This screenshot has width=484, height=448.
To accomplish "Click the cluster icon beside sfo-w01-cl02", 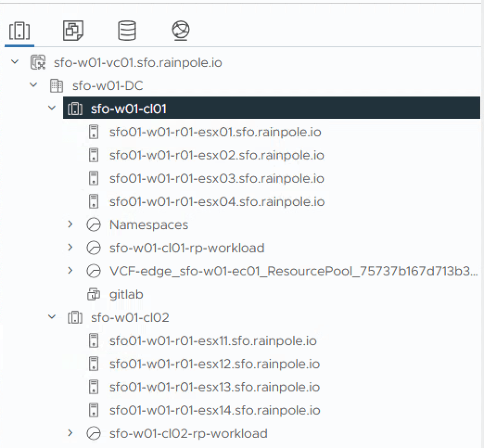I will (75, 318).
